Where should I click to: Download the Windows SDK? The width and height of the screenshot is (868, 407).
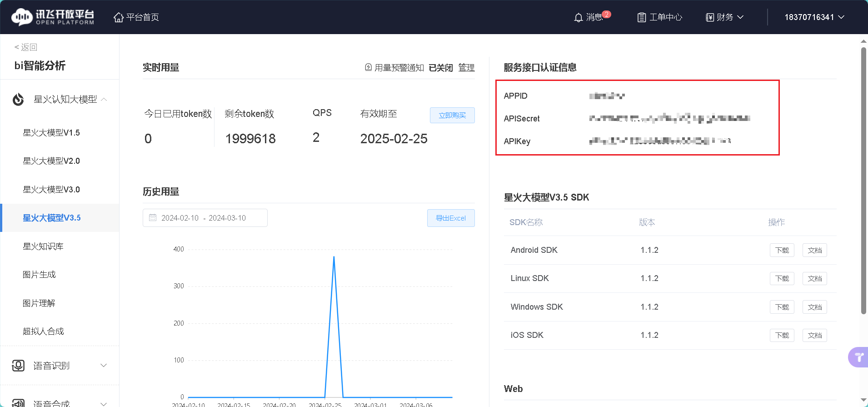782,307
